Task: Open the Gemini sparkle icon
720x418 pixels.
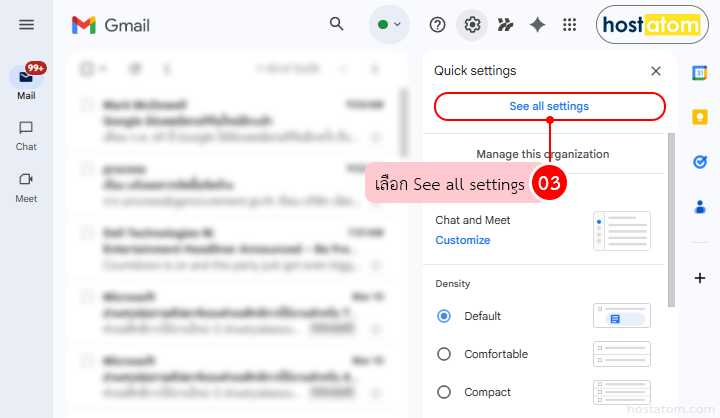Action: 537,25
